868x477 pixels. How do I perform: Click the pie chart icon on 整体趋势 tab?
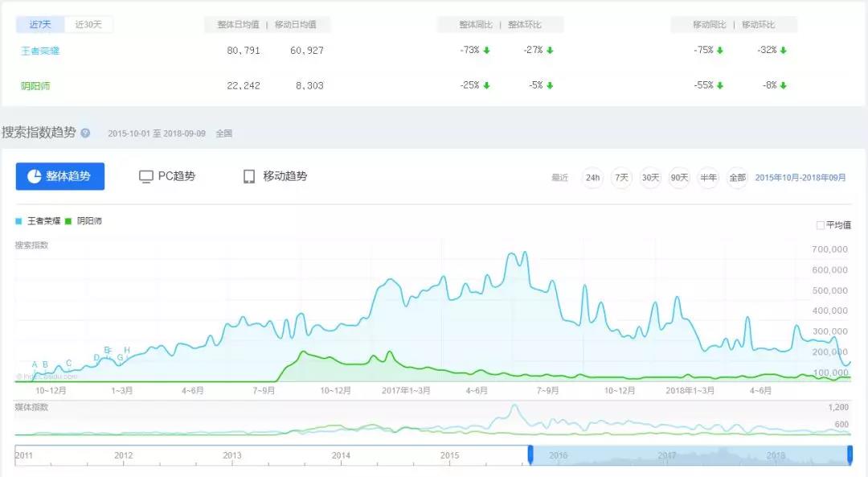[x=36, y=175]
